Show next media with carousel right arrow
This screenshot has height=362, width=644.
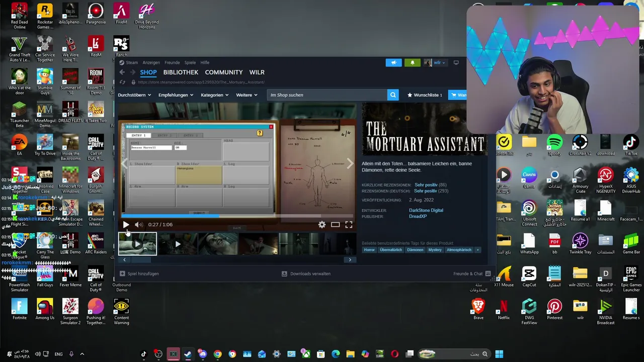click(x=350, y=164)
